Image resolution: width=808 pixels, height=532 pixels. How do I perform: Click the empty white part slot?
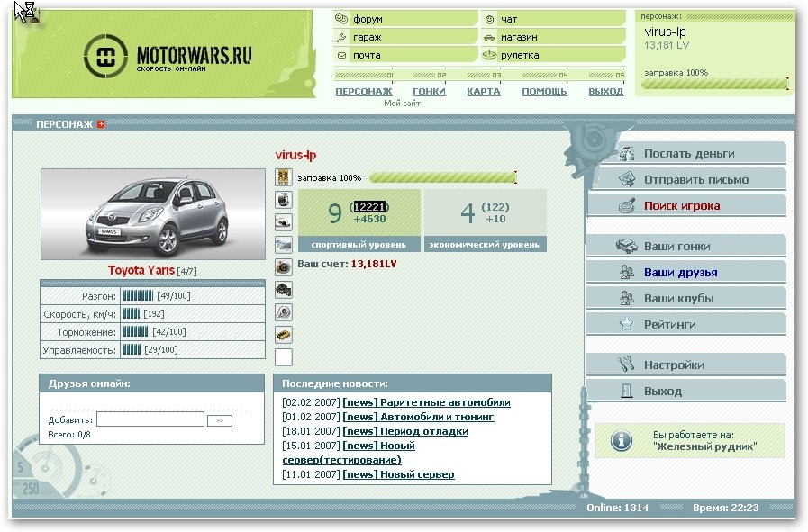tap(284, 357)
